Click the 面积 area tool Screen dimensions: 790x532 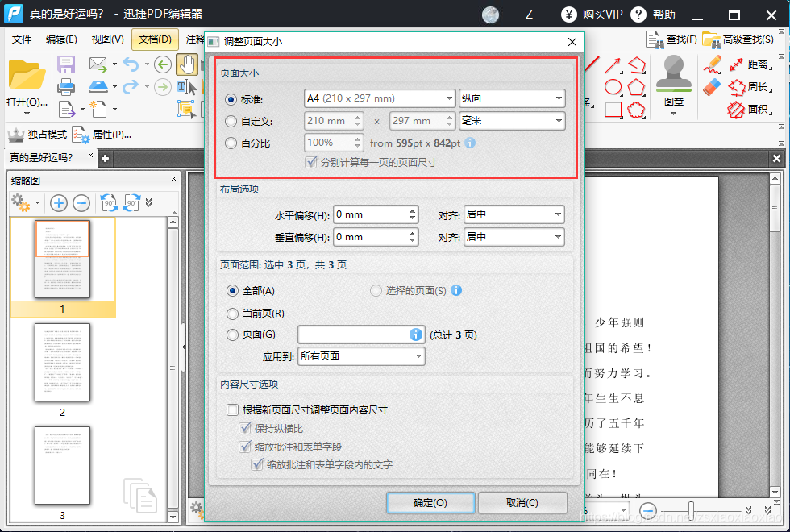pos(750,110)
